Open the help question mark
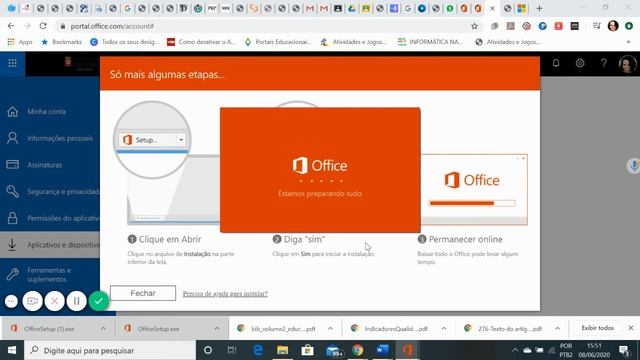 603,63
